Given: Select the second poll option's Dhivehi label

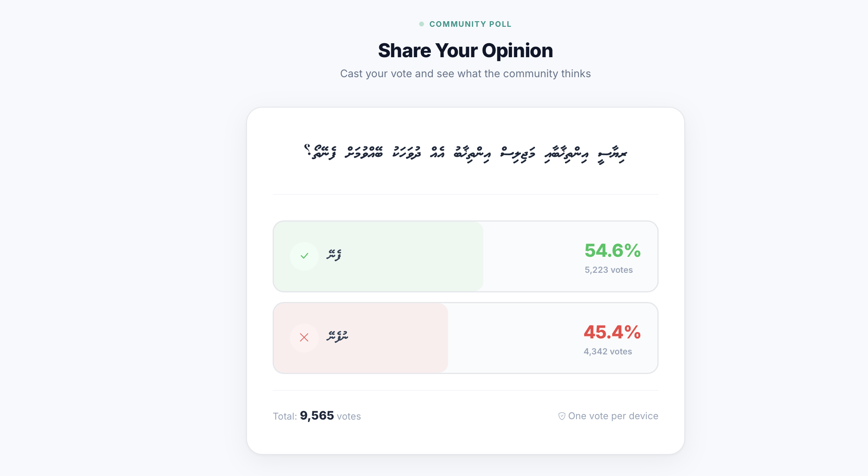Looking at the screenshot, I should 337,336.
